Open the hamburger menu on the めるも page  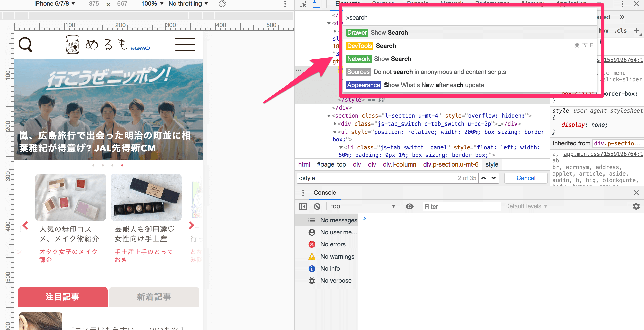click(185, 45)
